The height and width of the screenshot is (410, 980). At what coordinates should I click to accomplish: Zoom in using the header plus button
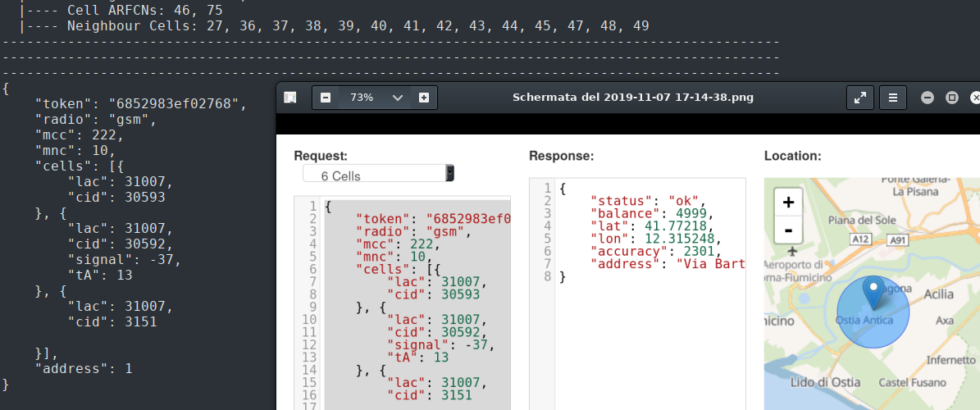click(424, 98)
